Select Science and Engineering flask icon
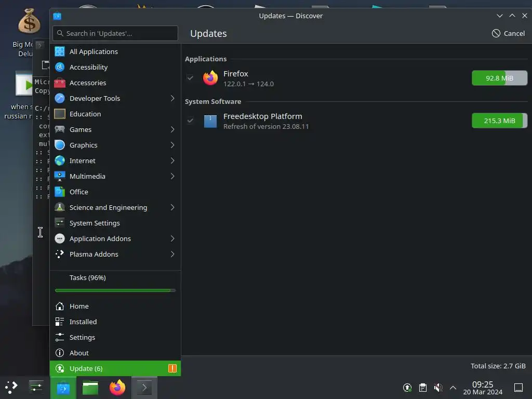 pyautogui.click(x=60, y=208)
